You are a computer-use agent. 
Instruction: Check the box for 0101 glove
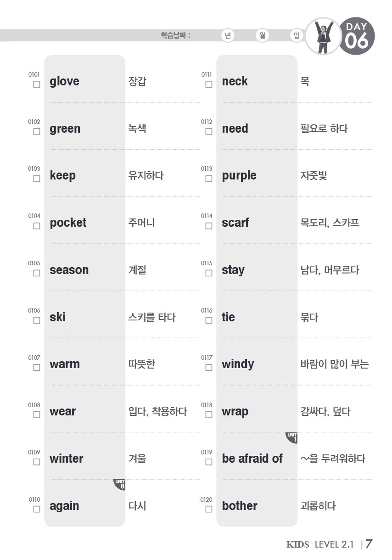37,84
